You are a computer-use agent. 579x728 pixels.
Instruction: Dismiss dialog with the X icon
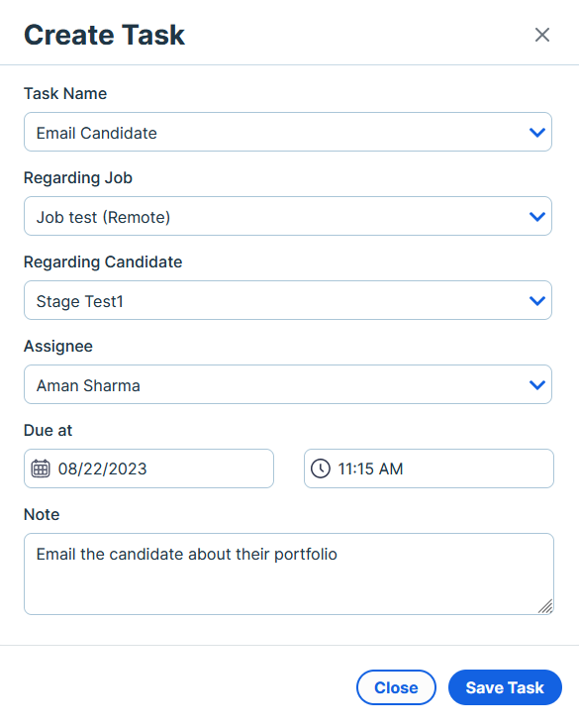(542, 35)
